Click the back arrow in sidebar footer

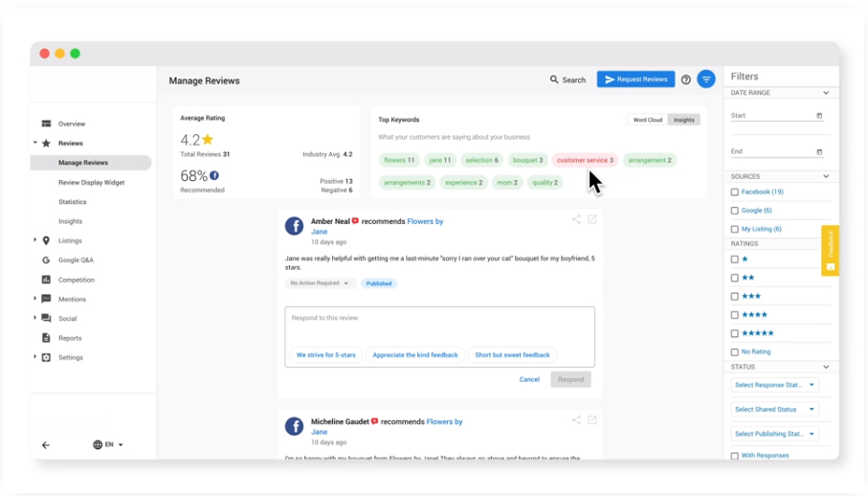click(45, 445)
